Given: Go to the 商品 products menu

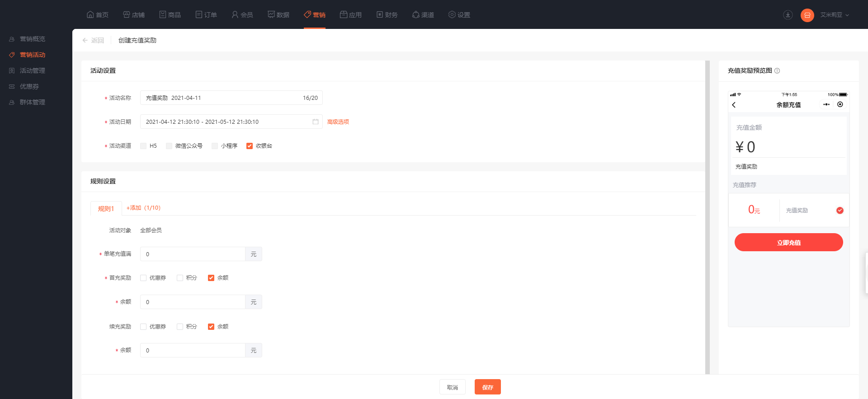Looking at the screenshot, I should coord(170,14).
